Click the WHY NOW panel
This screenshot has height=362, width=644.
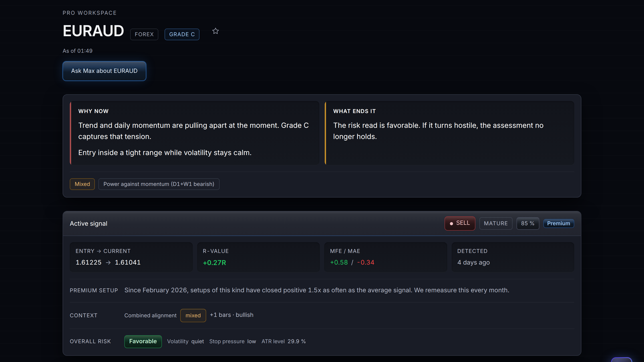pyautogui.click(x=195, y=133)
